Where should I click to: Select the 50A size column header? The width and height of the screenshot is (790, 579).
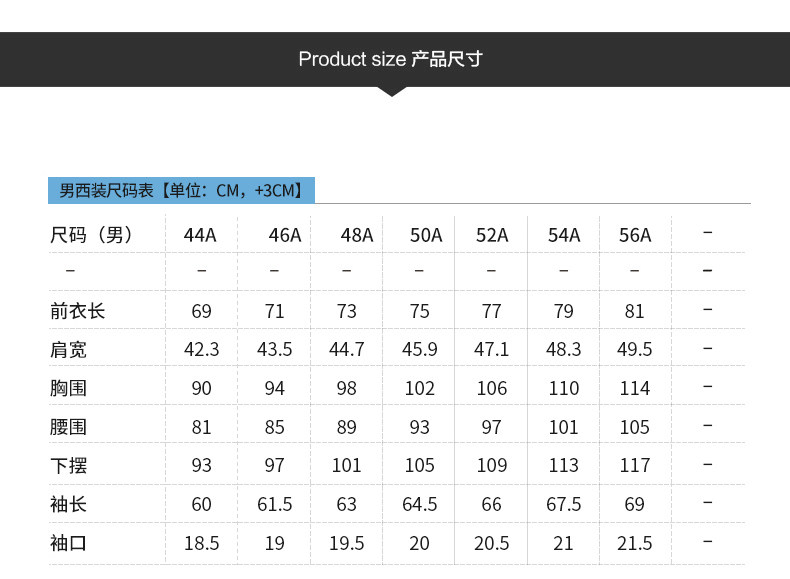pos(426,235)
